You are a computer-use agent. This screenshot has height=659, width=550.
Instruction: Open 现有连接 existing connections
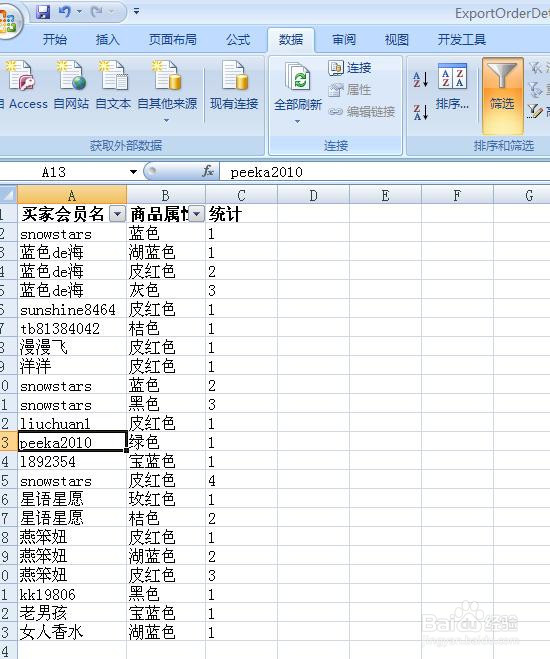[234, 85]
